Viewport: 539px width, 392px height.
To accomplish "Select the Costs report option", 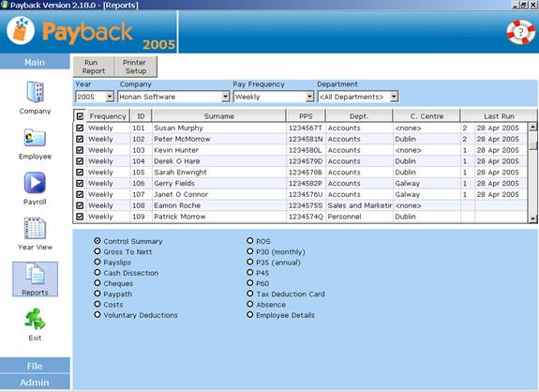I will 97,304.
